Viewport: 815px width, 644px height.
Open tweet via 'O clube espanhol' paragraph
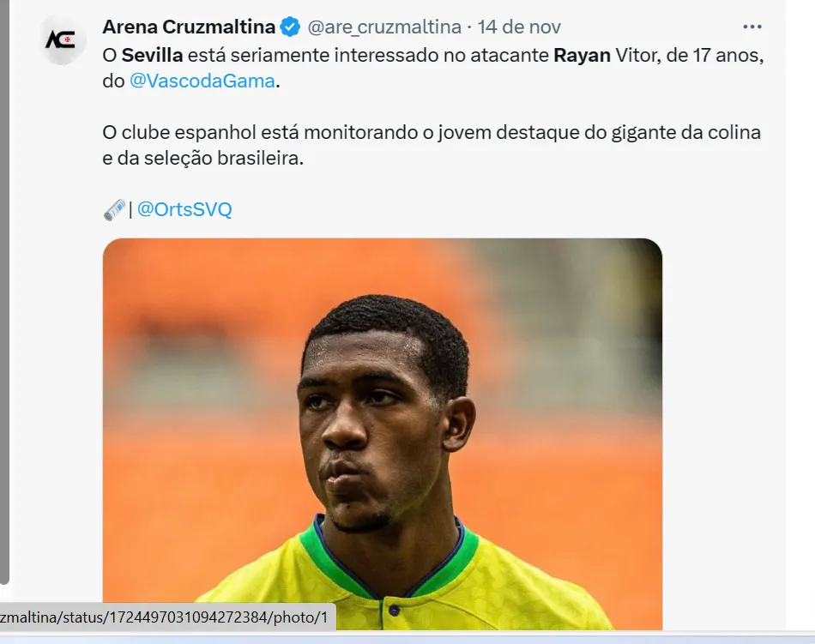pos(432,132)
